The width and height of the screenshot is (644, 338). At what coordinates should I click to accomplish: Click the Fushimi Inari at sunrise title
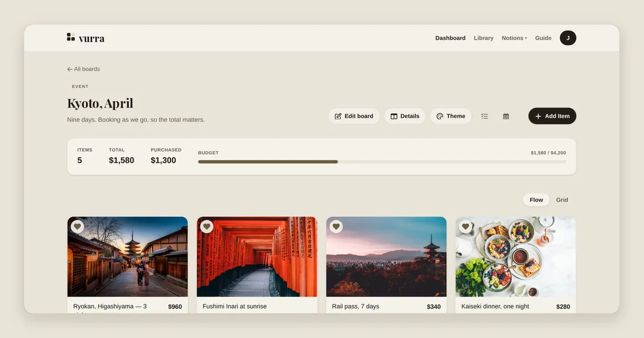pos(235,306)
